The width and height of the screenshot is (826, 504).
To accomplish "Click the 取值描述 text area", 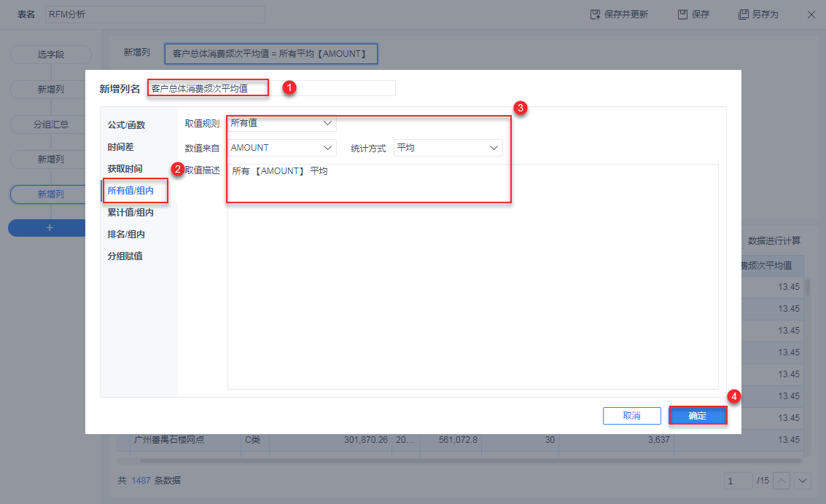I will [x=473, y=277].
